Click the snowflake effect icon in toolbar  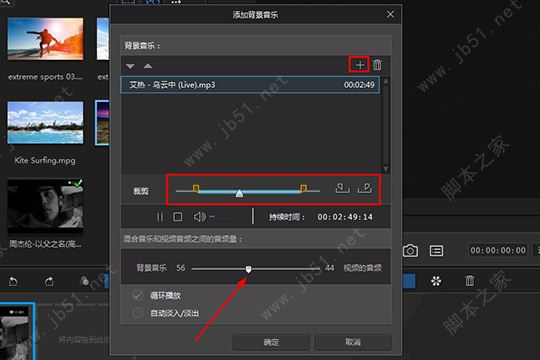click(436, 281)
